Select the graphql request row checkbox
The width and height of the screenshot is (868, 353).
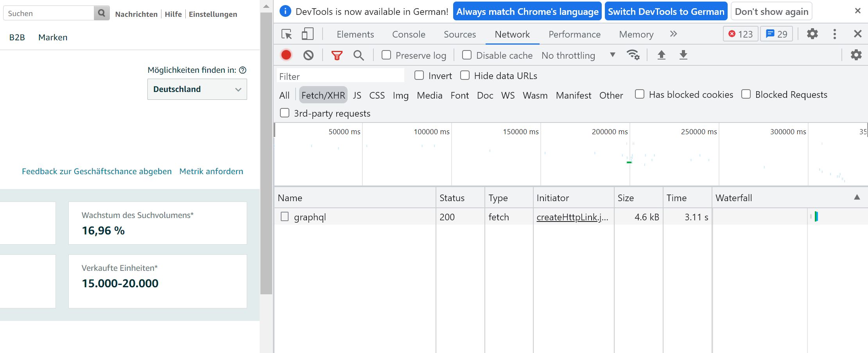285,216
